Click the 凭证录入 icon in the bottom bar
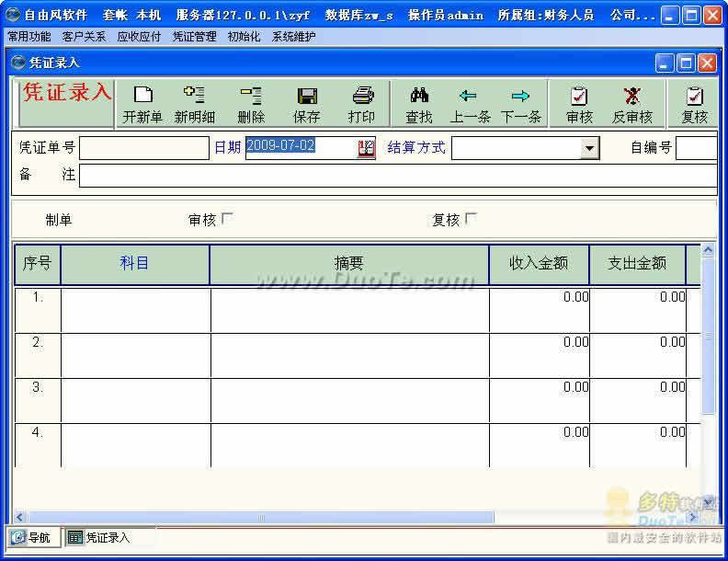This screenshot has height=561, width=728. [74, 537]
